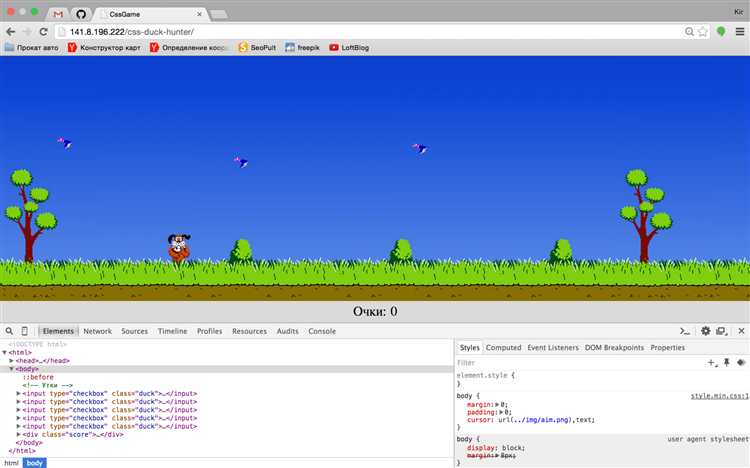This screenshot has height=468, width=750.
Task: Expand the topmost duck input node
Action: [19, 393]
